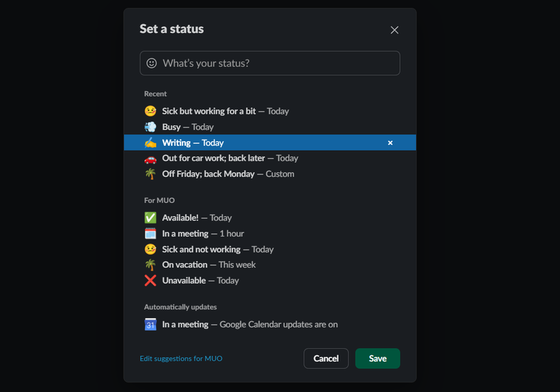Click the fist-bump emoji next to Busy
The height and width of the screenshot is (392, 560).
150,126
